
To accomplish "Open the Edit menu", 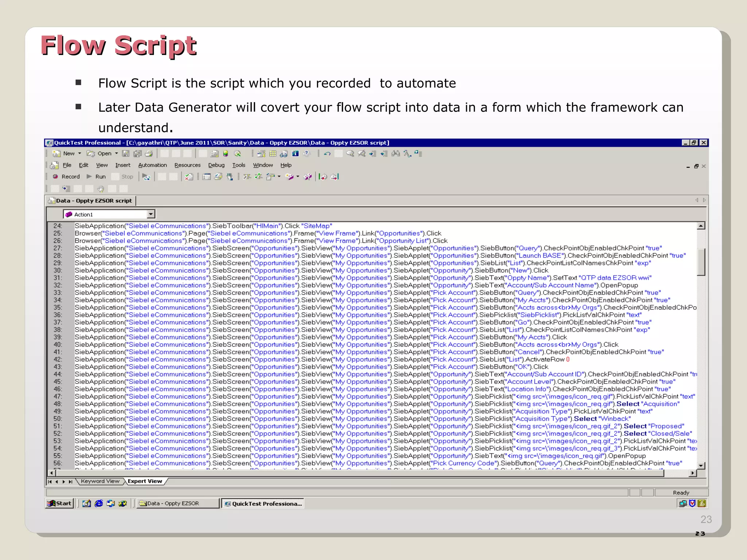I will pos(84,165).
